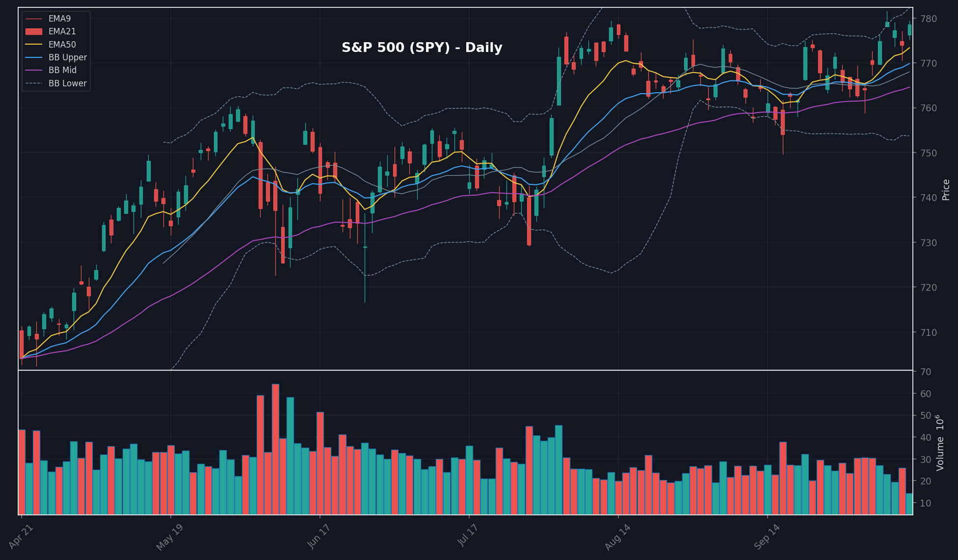Image resolution: width=958 pixels, height=560 pixels.
Task: Click the Aug 14 date label
Action: (618, 537)
